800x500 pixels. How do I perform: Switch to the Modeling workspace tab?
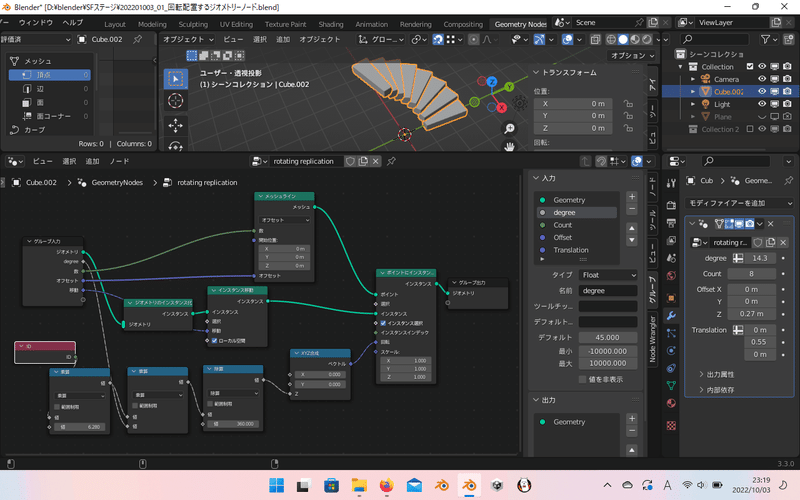pyautogui.click(x=152, y=24)
